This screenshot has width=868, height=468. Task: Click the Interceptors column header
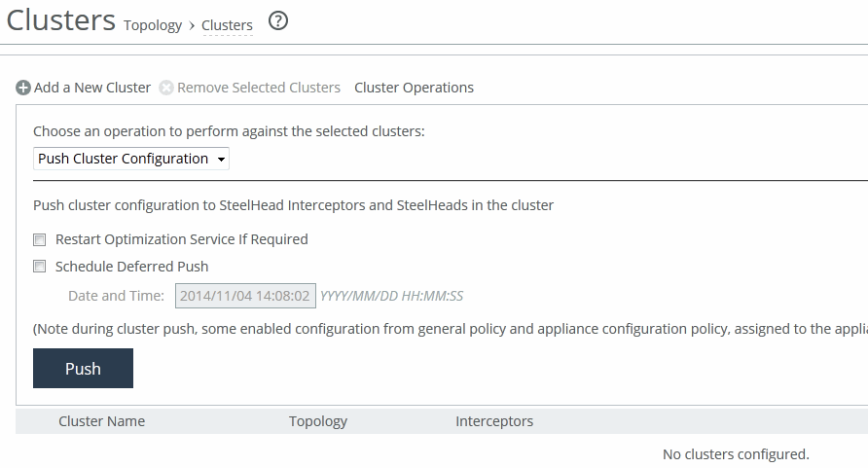click(494, 421)
